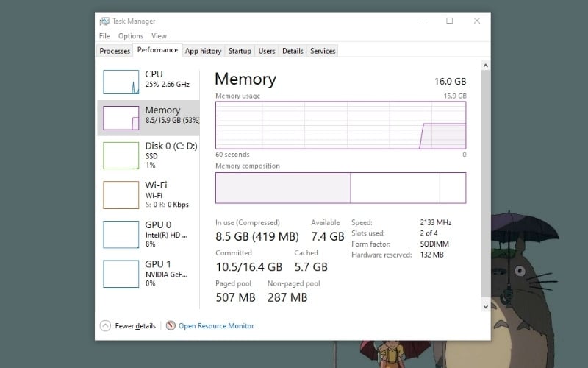Click the Wi-Fi S: 0 R: 0 Kbps text

point(167,205)
